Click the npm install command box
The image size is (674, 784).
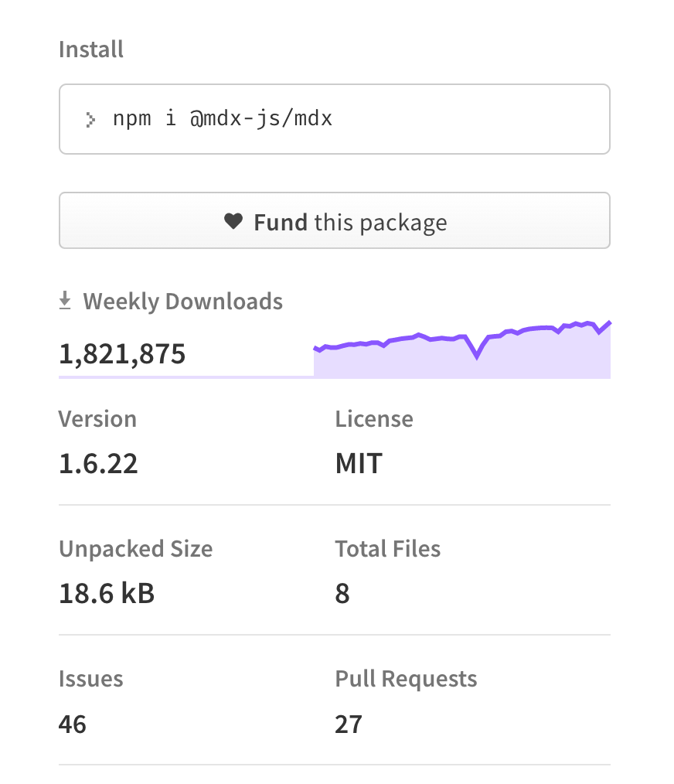coord(335,119)
